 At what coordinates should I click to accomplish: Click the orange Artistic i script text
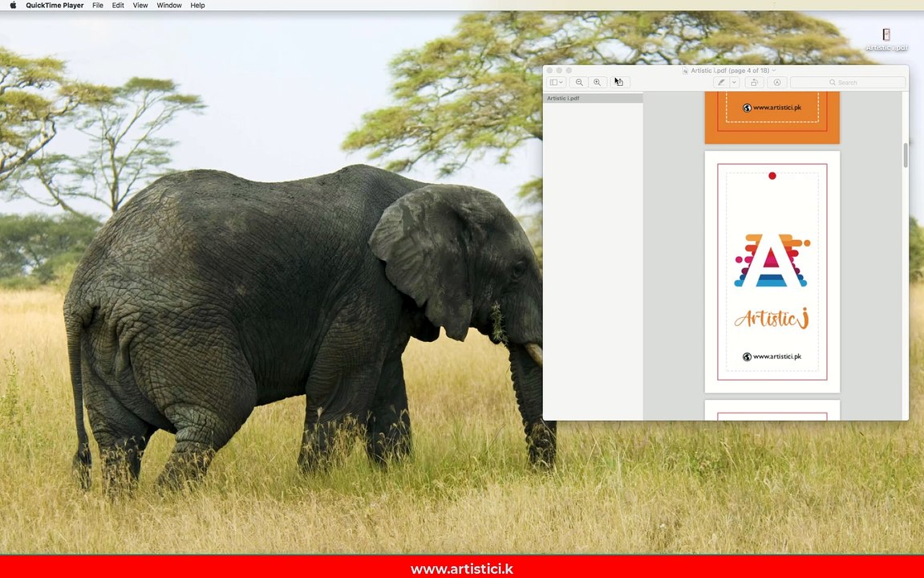point(772,319)
